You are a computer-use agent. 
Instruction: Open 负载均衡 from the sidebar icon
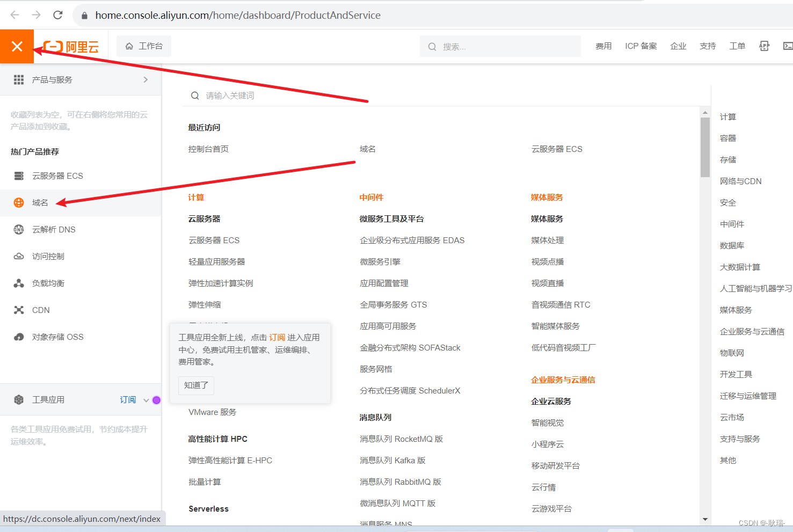click(x=19, y=283)
